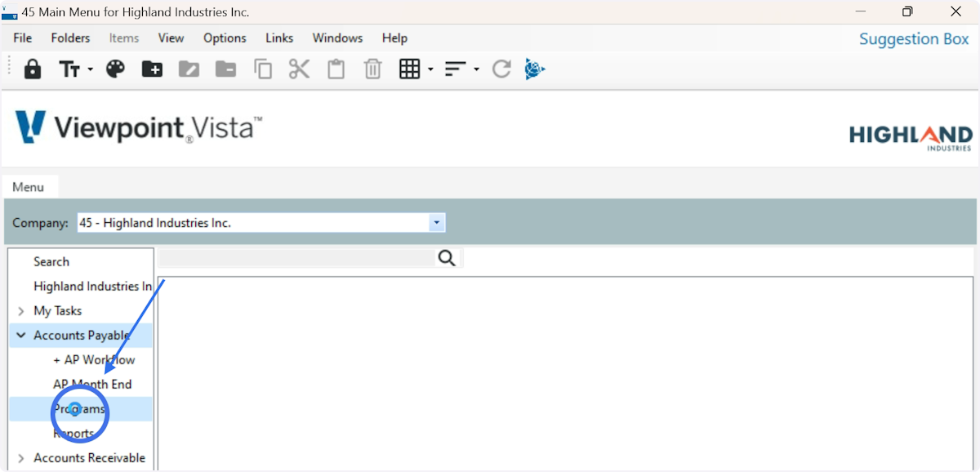Click the Suggestion Box link
The width and height of the screenshot is (980, 472).
pyautogui.click(x=914, y=39)
